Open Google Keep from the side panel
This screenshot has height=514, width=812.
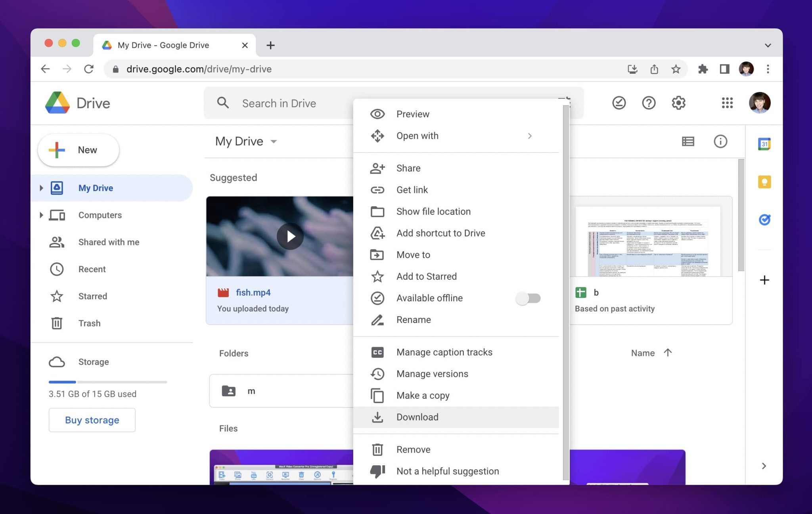pyautogui.click(x=764, y=182)
